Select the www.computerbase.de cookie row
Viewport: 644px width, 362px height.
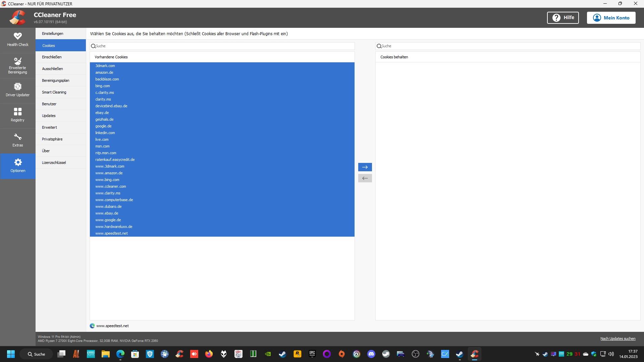point(222,200)
